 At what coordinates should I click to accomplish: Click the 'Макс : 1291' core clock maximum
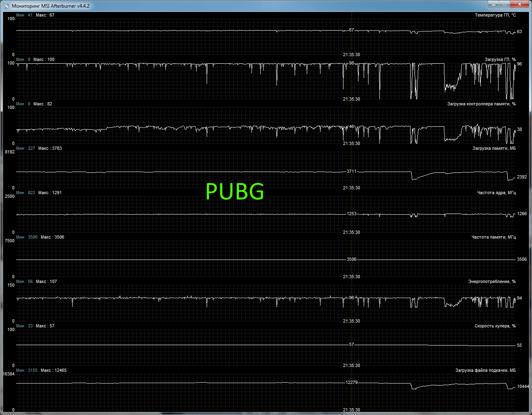[x=50, y=193]
